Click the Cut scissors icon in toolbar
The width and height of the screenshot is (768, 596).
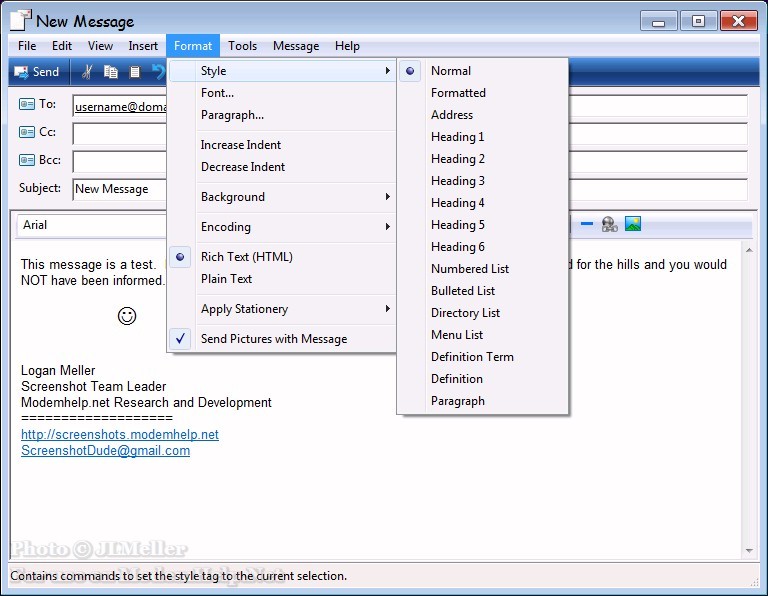point(87,72)
